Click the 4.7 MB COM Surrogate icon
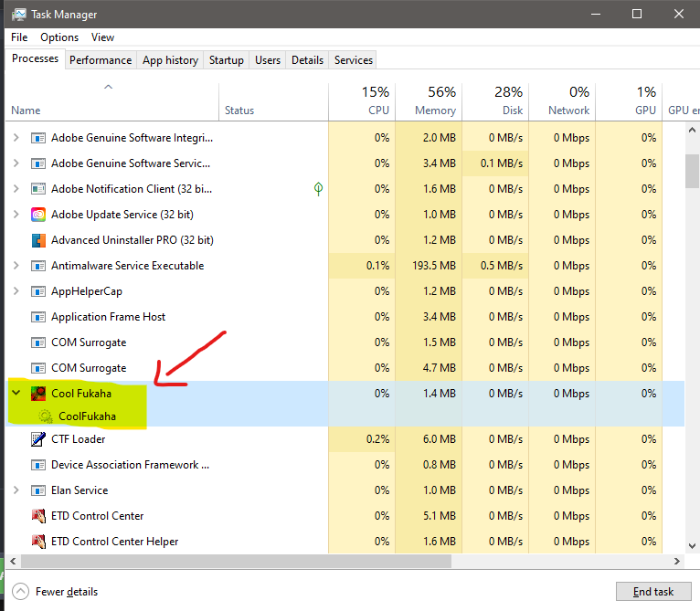Screen dimensions: 700x611 pyautogui.click(x=38, y=368)
